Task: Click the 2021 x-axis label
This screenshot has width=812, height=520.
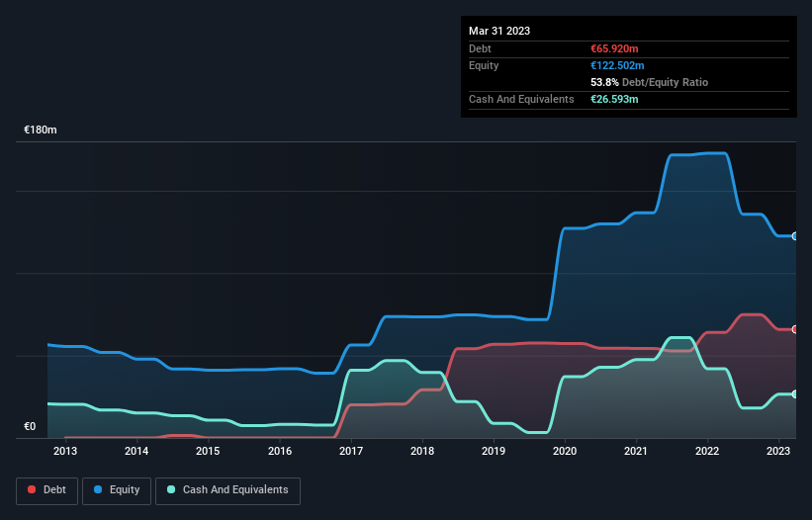Action: (635, 451)
